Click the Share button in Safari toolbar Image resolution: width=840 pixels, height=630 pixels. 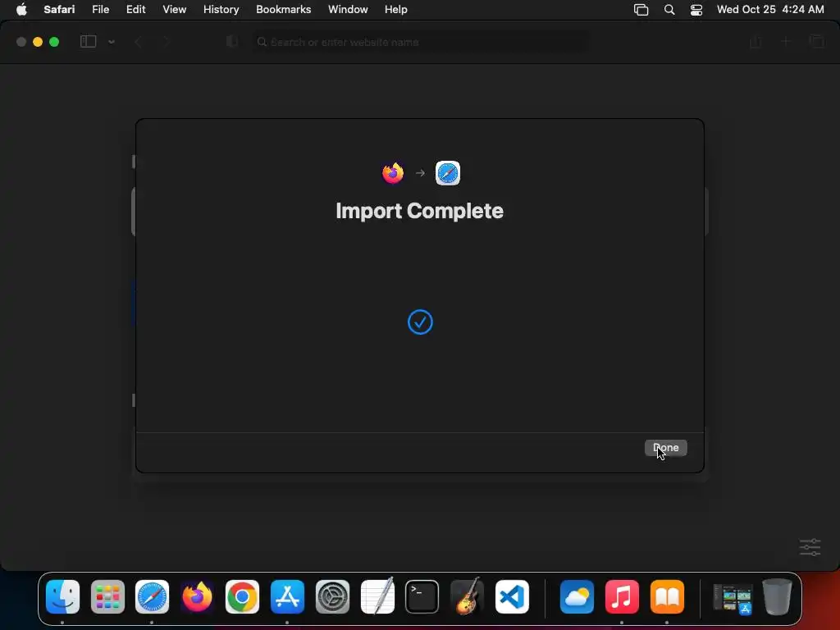coord(756,42)
